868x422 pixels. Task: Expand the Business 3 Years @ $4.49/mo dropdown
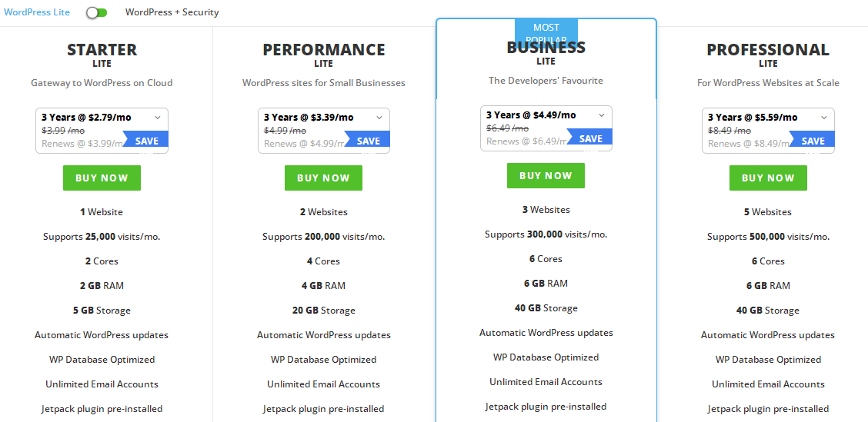(546, 115)
